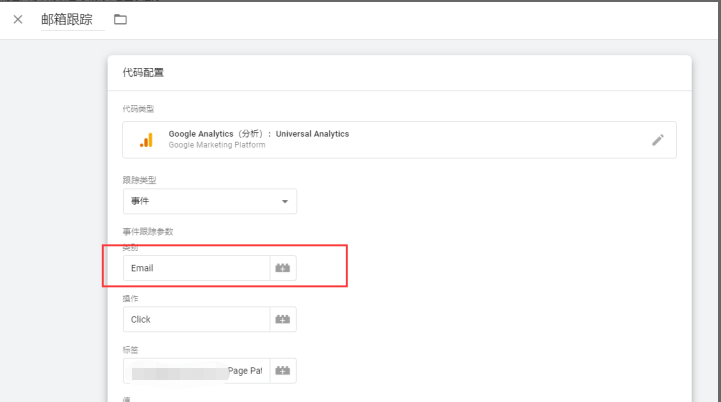
Task: Click the 类别 field containing Email
Action: (196, 268)
